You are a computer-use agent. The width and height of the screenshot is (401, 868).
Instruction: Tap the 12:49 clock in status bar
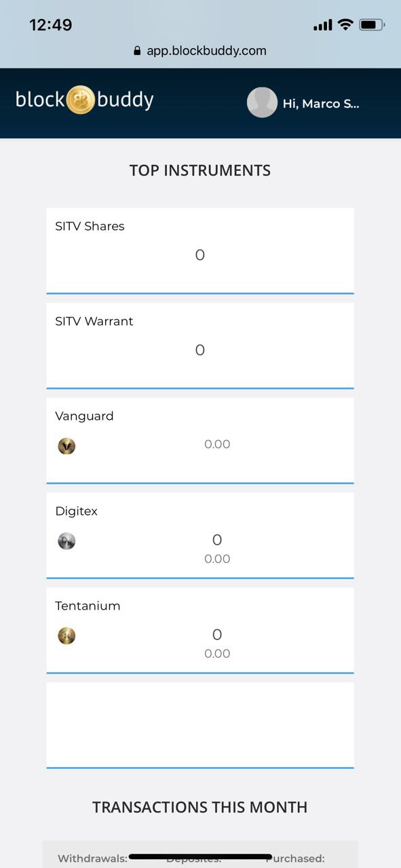[51, 25]
